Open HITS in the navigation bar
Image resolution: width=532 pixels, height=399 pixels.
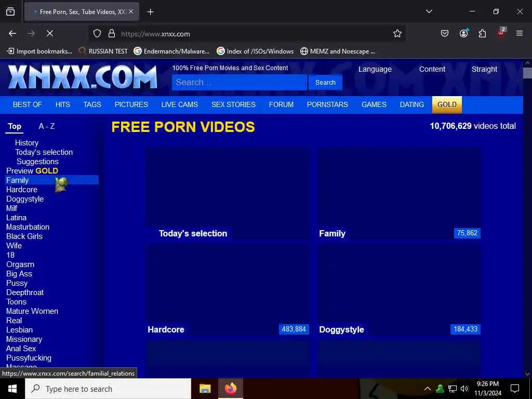coord(63,104)
